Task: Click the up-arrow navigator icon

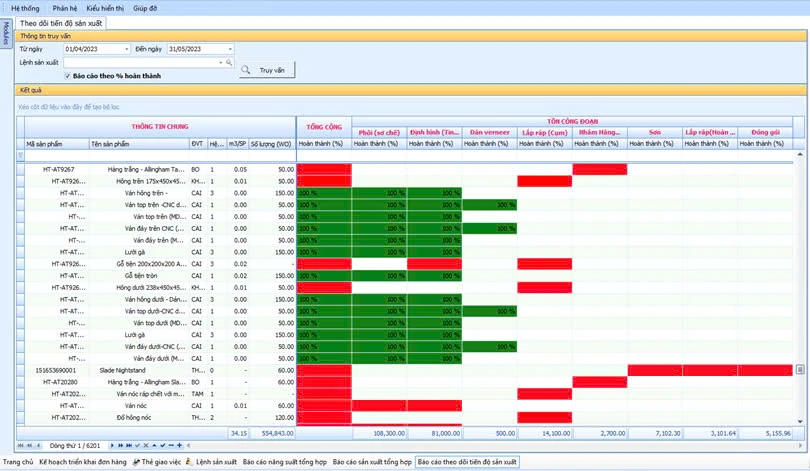Action: pos(154,445)
